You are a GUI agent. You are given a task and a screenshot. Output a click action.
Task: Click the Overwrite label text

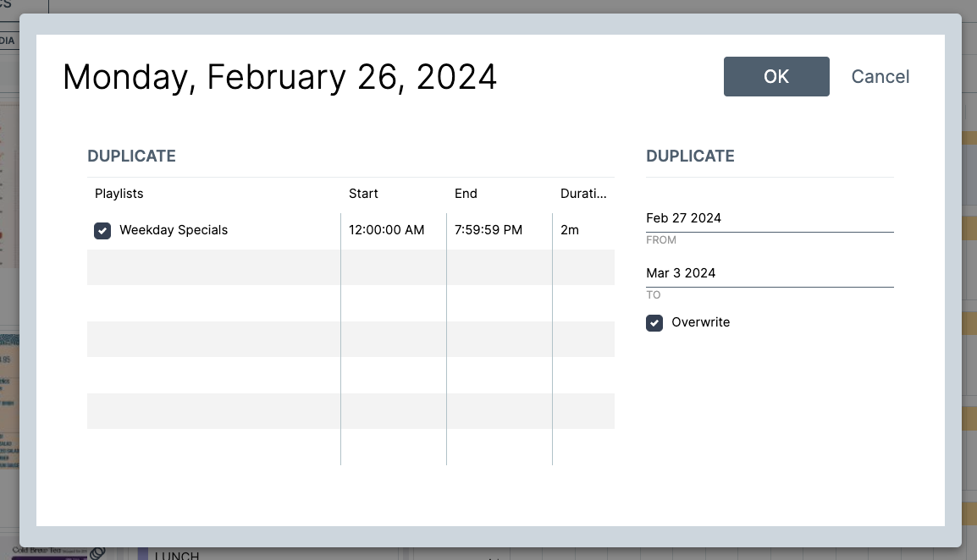pyautogui.click(x=700, y=322)
